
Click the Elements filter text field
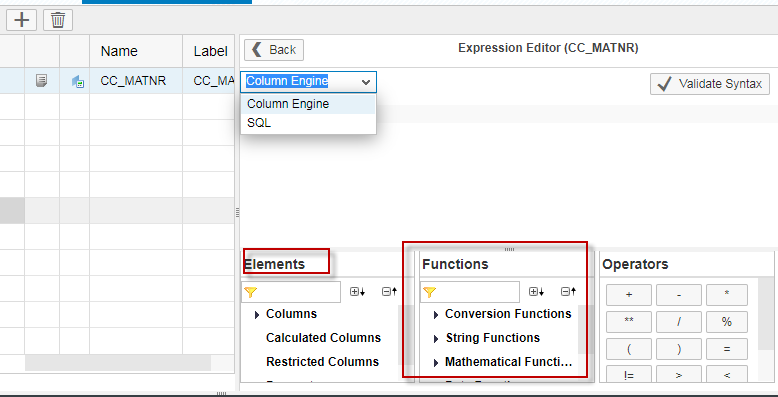(298, 292)
